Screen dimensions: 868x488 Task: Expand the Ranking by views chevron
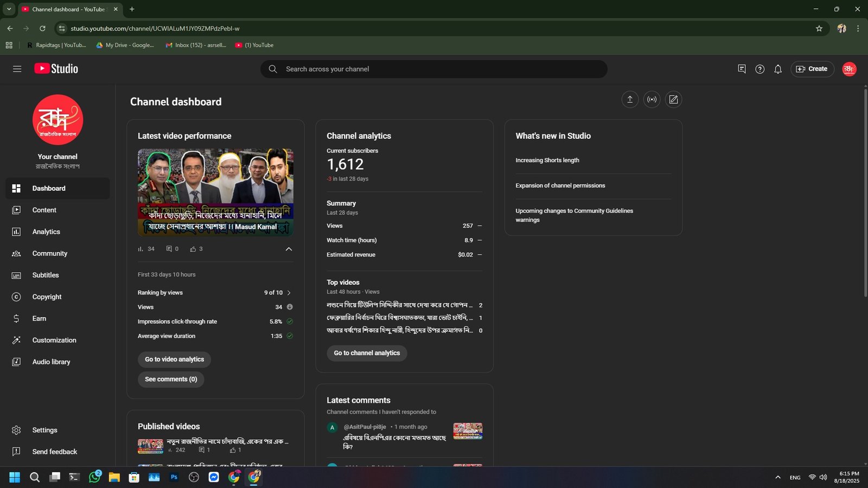(289, 293)
